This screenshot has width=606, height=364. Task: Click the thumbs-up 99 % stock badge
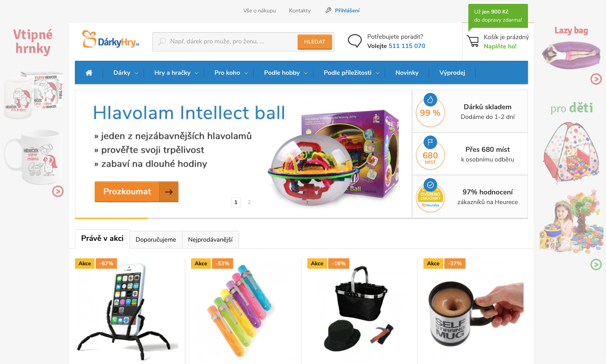click(x=430, y=110)
